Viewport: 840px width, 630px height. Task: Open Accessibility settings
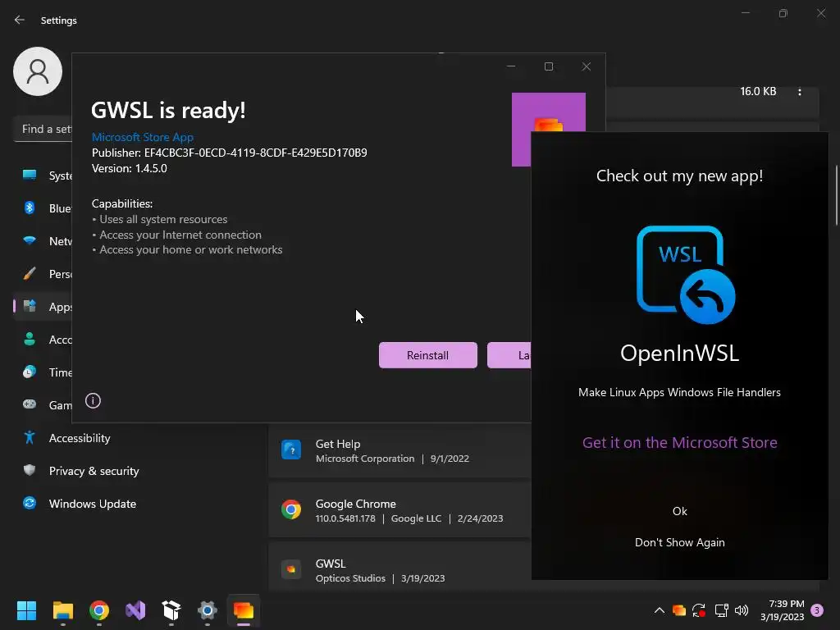(80, 438)
